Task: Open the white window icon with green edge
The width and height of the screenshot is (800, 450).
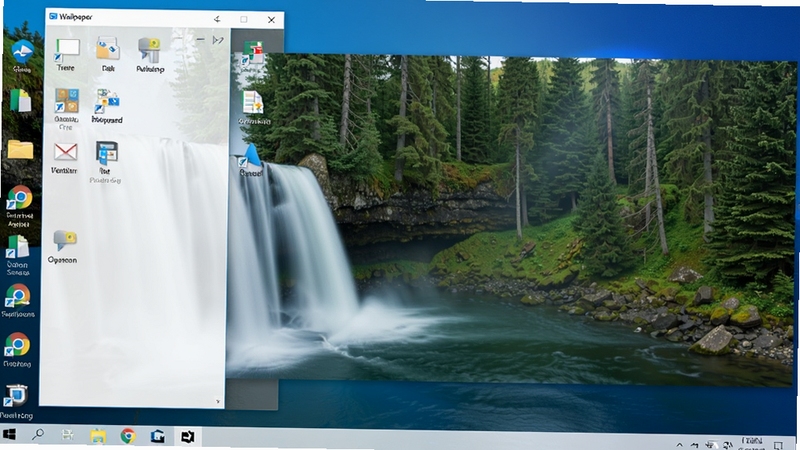Action: coord(67,51)
